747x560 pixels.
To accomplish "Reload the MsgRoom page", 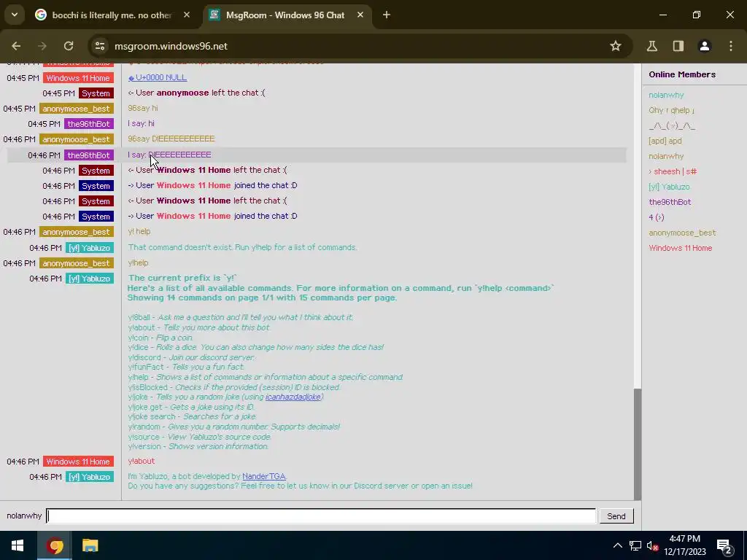I will (x=69, y=46).
